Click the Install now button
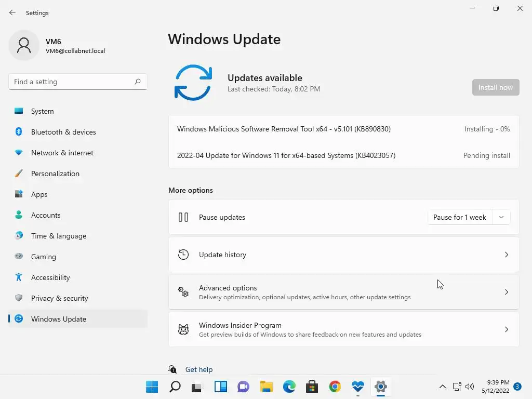This screenshot has height=399, width=532. point(495,87)
